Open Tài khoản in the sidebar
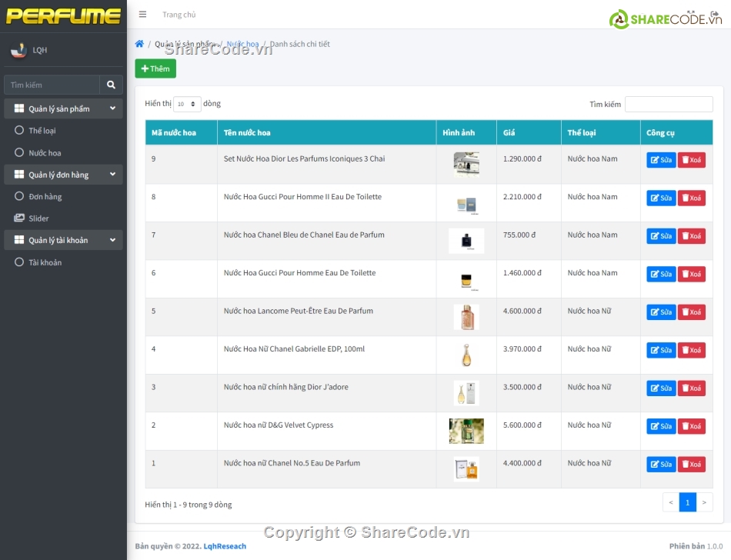The height and width of the screenshot is (560, 731). [x=45, y=262]
